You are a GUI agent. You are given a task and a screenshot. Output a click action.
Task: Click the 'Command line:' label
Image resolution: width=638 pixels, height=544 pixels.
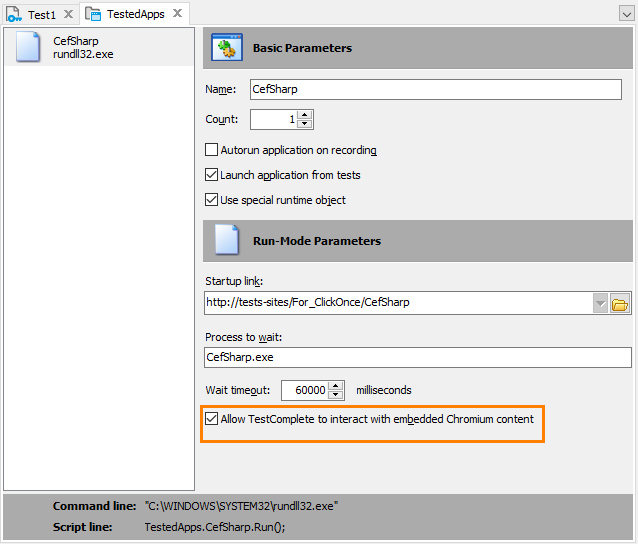[x=94, y=506]
